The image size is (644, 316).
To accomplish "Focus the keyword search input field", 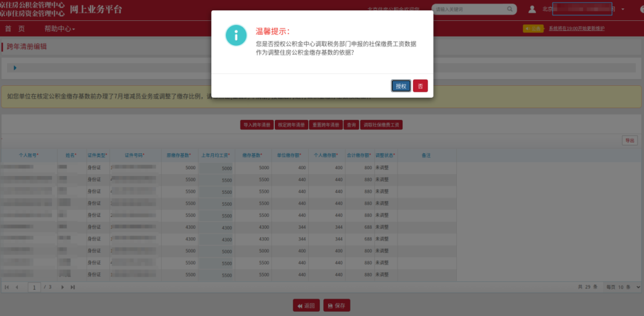I will click(469, 9).
